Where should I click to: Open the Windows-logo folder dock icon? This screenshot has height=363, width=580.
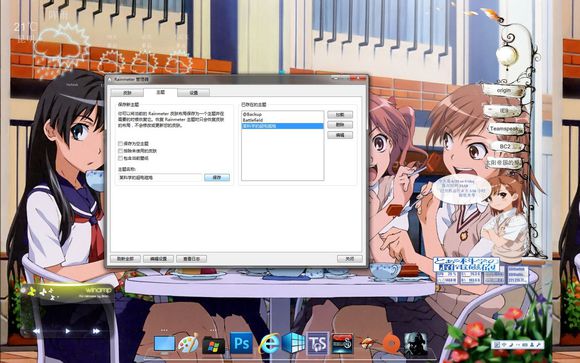pyautogui.click(x=213, y=346)
